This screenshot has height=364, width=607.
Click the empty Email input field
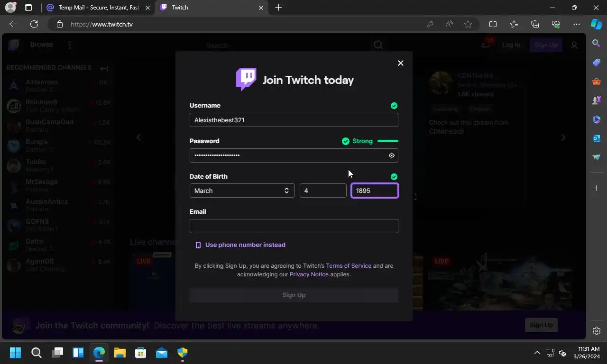[x=294, y=226]
